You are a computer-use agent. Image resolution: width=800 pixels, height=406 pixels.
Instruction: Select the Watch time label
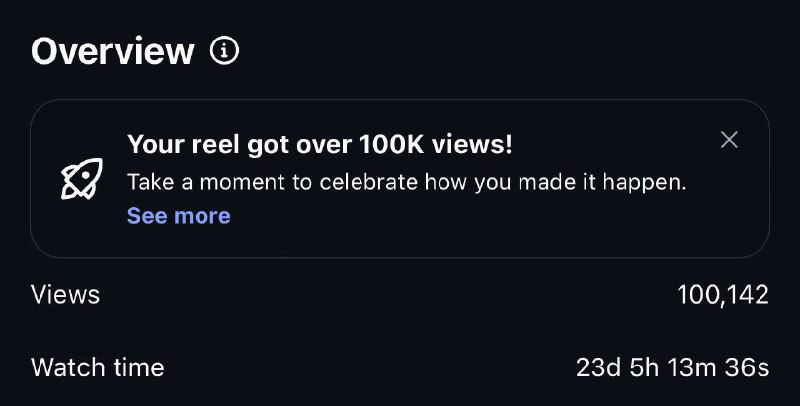pyautogui.click(x=97, y=367)
